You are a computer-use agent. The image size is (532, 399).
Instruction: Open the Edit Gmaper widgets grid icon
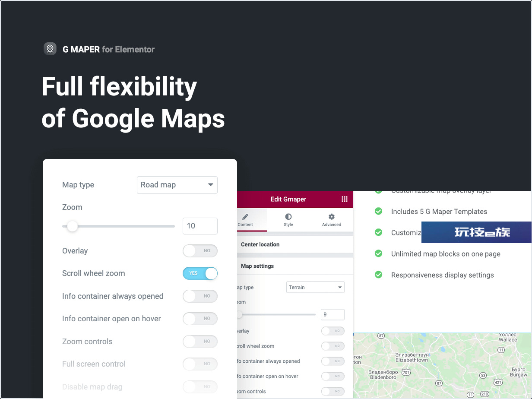pos(345,199)
